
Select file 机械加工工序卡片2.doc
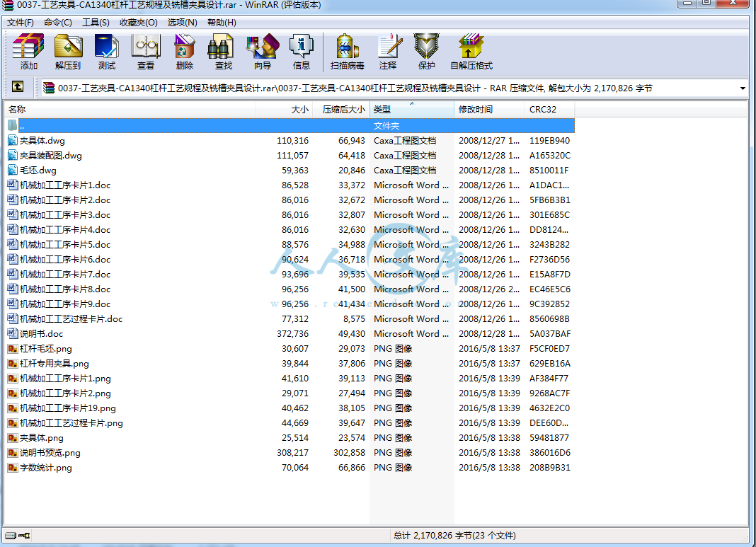pyautogui.click(x=65, y=200)
